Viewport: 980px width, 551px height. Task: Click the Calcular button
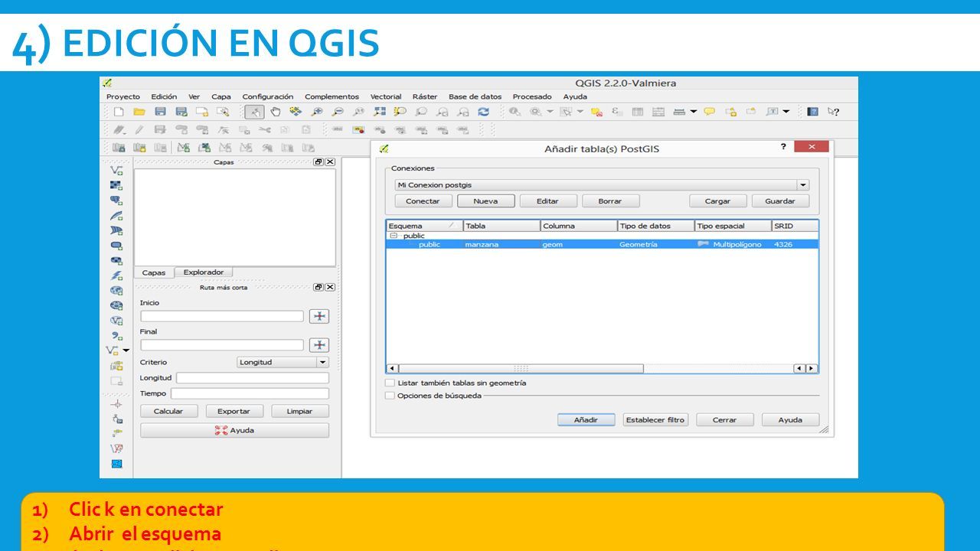[x=168, y=411]
